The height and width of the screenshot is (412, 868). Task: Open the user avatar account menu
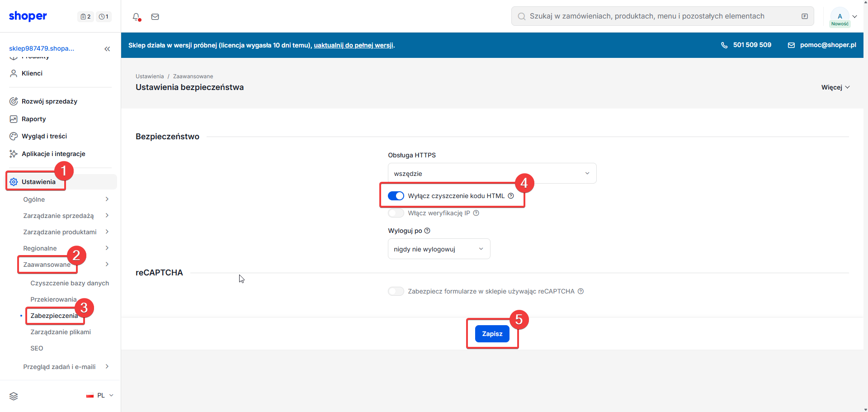tap(840, 16)
